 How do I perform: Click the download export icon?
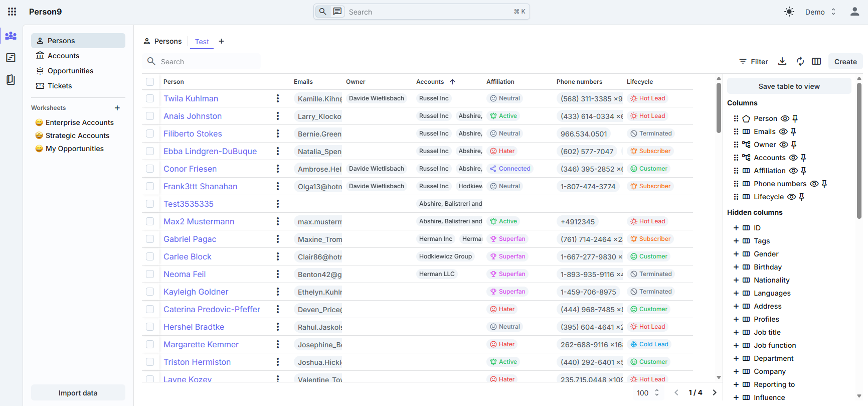click(782, 61)
